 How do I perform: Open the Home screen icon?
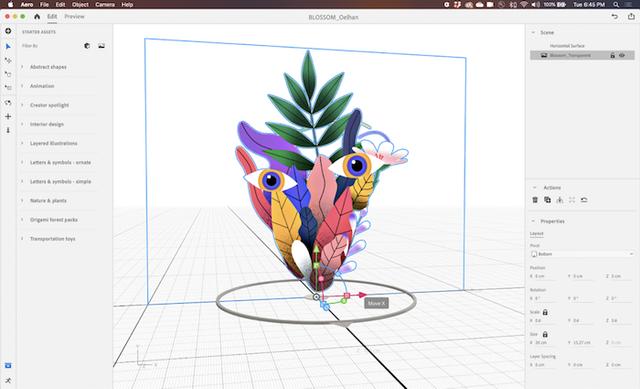[37, 17]
